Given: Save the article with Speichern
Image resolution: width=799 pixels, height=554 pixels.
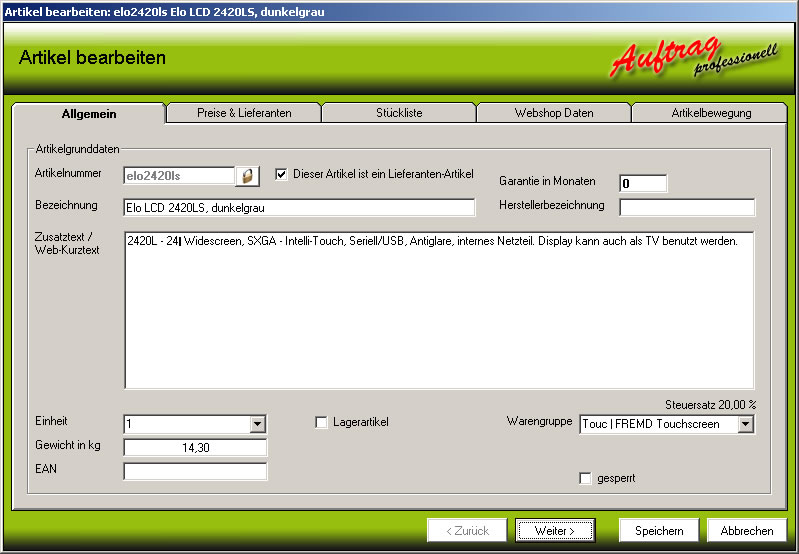Looking at the screenshot, I should 659,531.
